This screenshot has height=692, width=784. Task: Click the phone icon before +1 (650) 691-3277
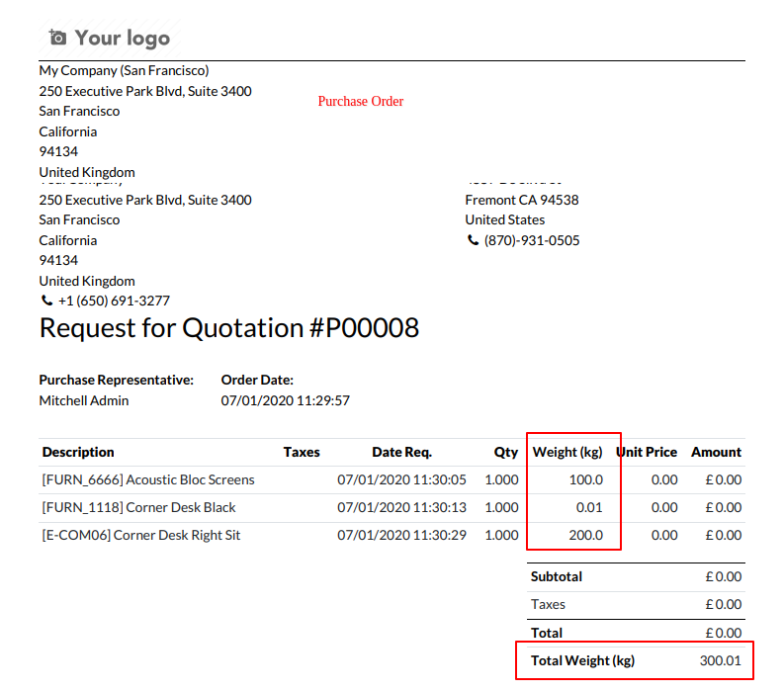[46, 301]
